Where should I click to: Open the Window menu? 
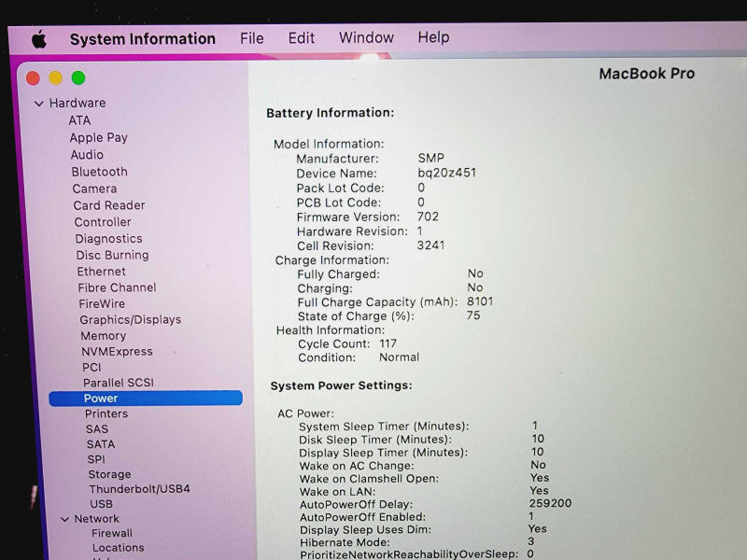pyautogui.click(x=366, y=37)
